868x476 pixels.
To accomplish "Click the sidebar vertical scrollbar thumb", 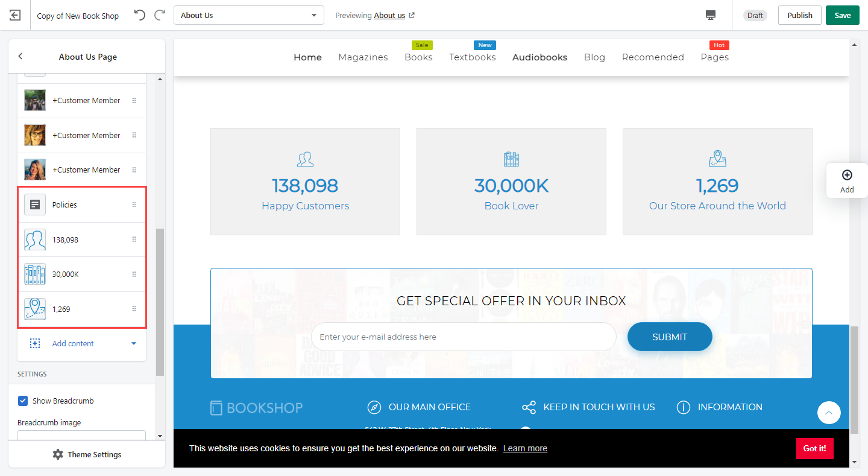I will [160, 302].
